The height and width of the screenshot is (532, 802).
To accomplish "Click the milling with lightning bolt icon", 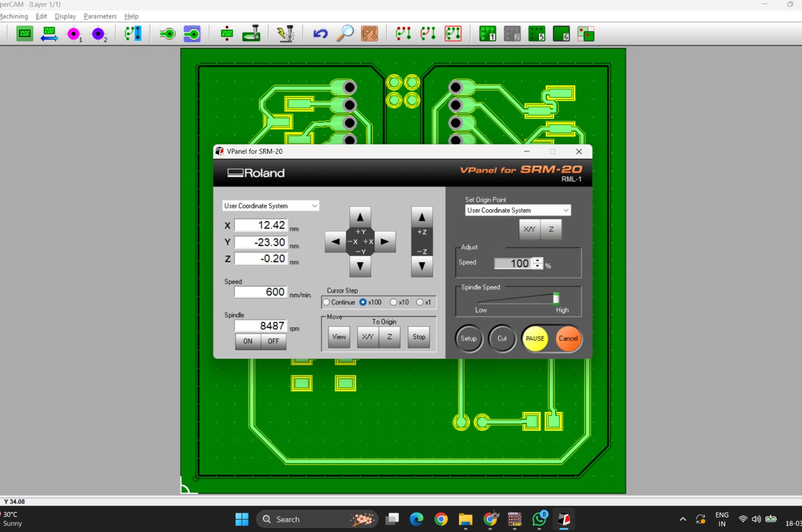I will click(x=286, y=34).
